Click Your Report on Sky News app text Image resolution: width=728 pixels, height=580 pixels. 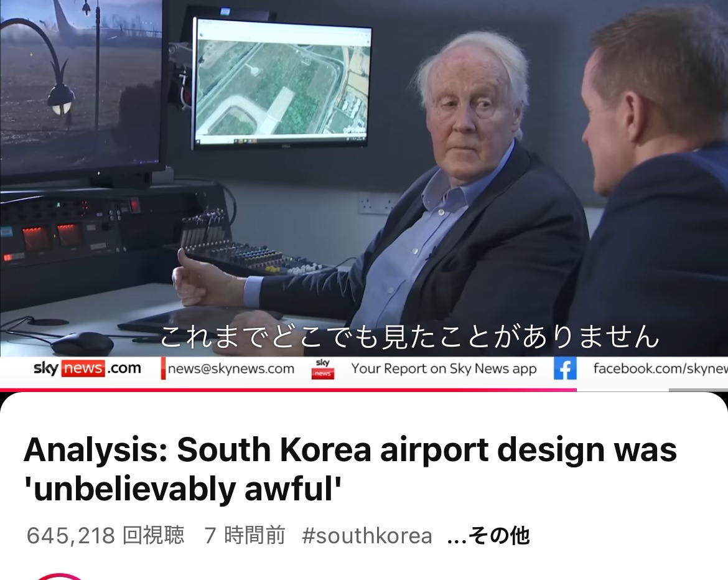[444, 368]
